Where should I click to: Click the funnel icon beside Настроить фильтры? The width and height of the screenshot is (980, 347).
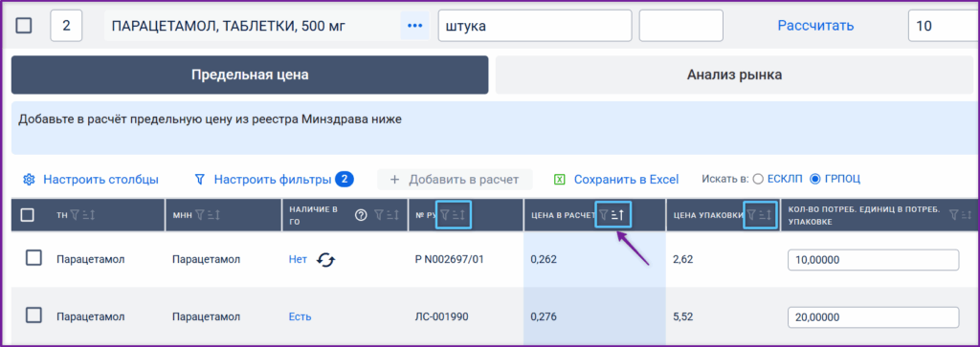(199, 180)
